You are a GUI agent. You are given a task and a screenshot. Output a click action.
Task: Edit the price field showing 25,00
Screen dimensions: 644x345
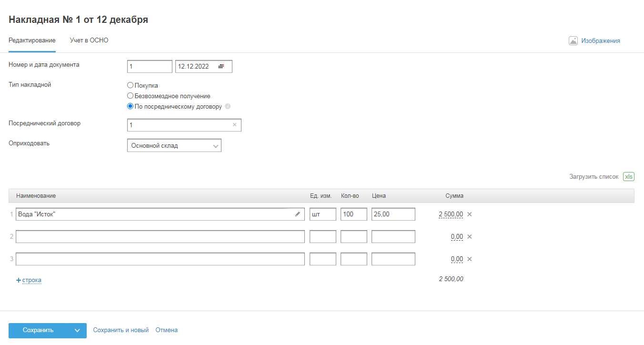(393, 214)
